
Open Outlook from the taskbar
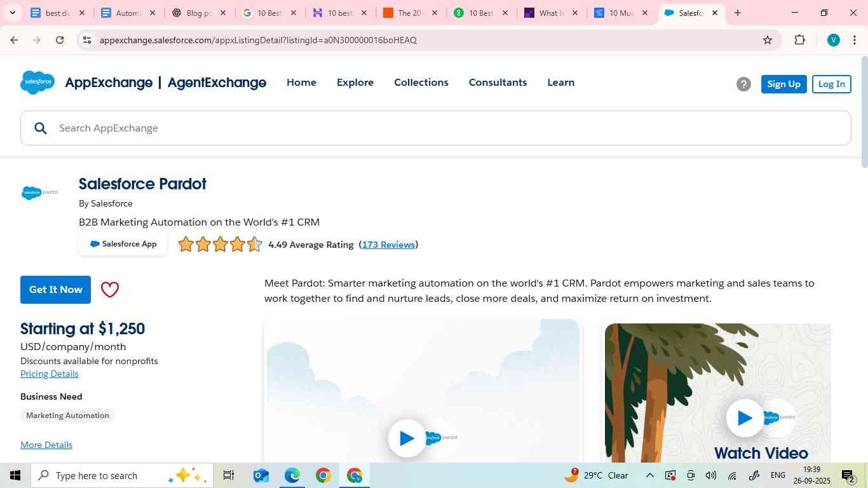tap(260, 475)
